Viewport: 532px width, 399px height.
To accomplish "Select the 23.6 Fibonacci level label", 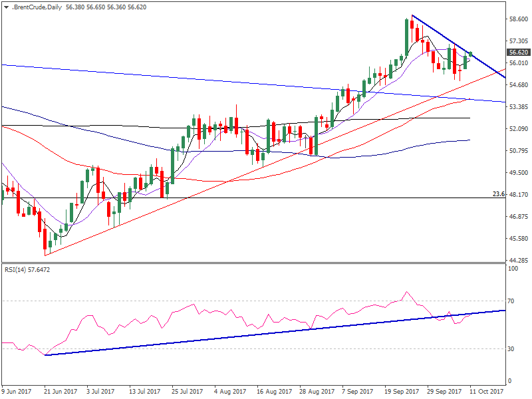I will 498,194.
